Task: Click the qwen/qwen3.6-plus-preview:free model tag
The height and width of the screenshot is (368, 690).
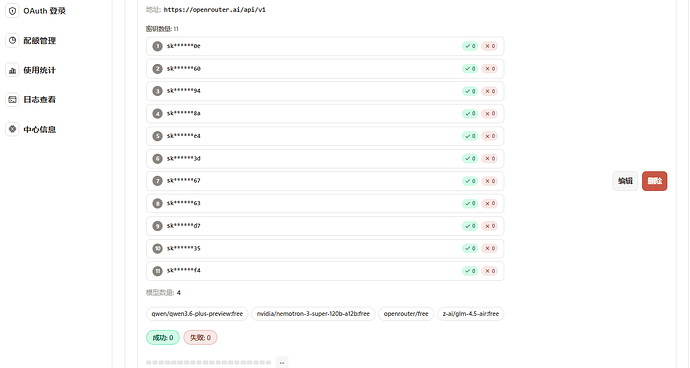Action: (x=197, y=314)
